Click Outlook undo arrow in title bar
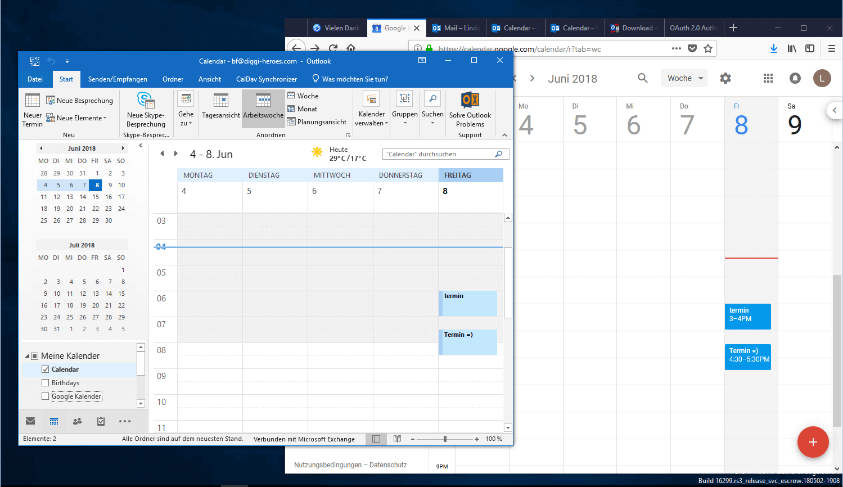Image resolution: width=843 pixels, height=487 pixels. pyautogui.click(x=52, y=61)
